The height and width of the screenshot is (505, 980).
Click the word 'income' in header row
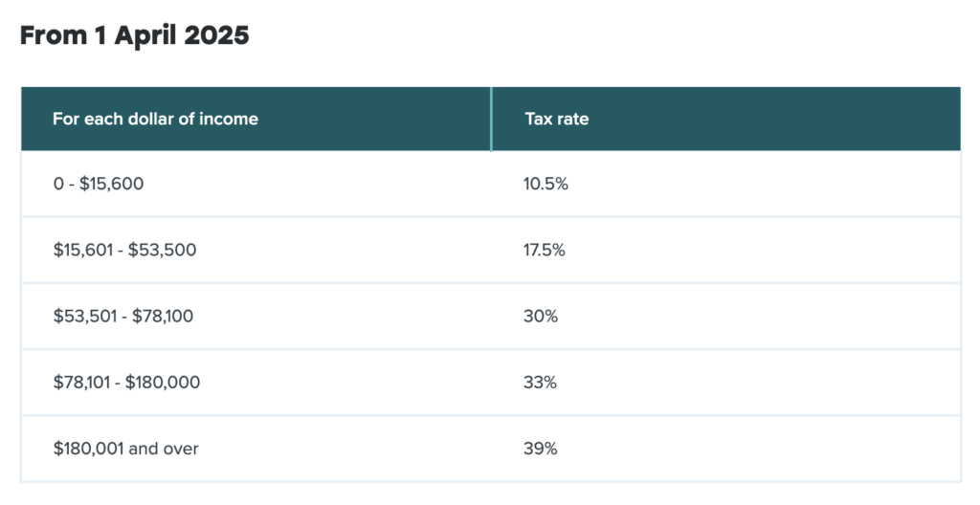pos(232,120)
